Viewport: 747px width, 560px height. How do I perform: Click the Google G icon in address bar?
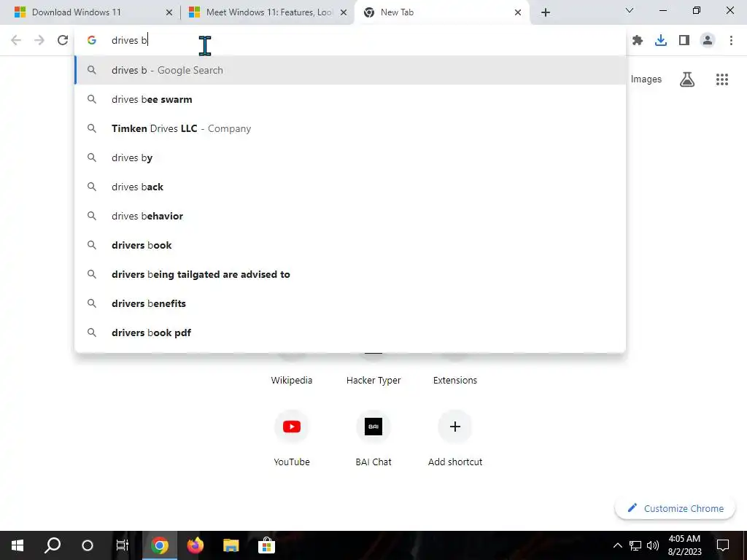tap(92, 41)
